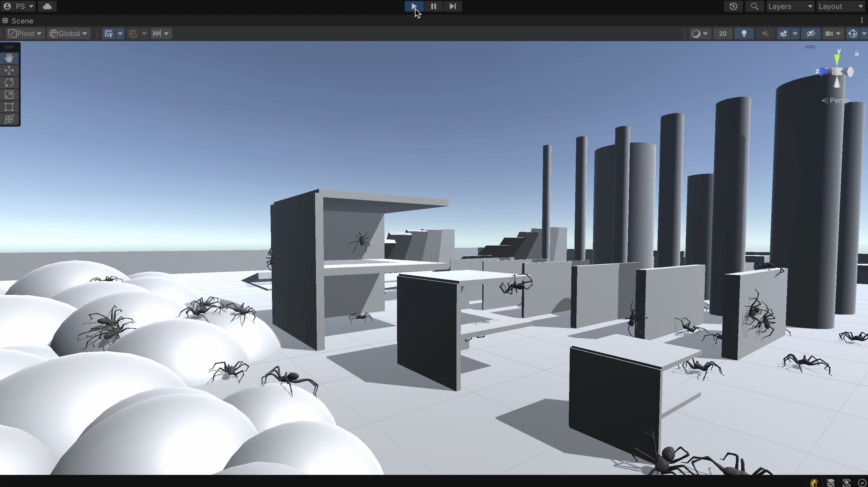The height and width of the screenshot is (487, 868).
Task: Expand grid snapping options arrow
Action: click(x=144, y=33)
